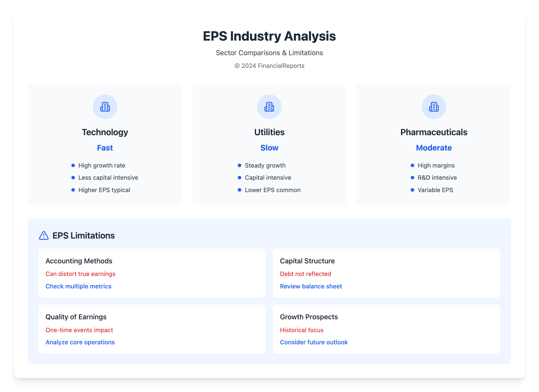The image size is (539, 392).
Task: Click the Pharmaceuticals building icon
Action: click(434, 107)
